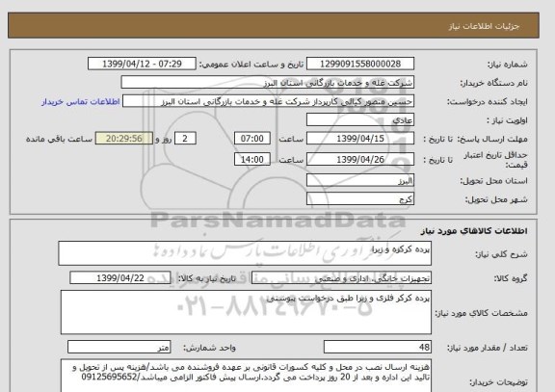This screenshot has width=555, height=392.
Task: Click the label توضیحات خریدار
Action: coord(498,382)
